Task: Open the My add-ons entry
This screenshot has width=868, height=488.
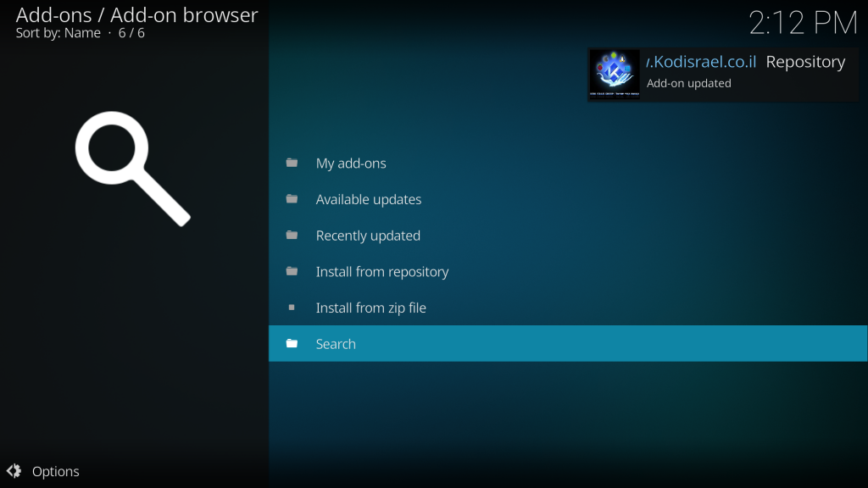Action: pos(351,163)
